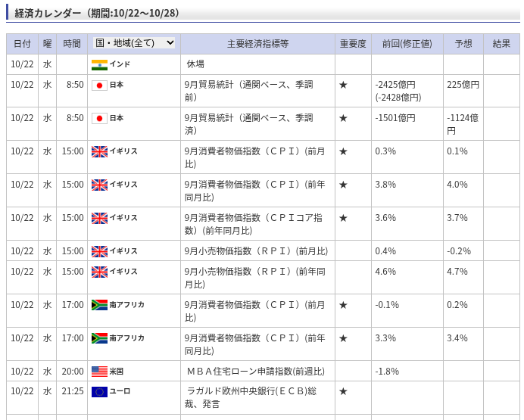Viewport: 524px width, 420px height.
Task: Click the US flag in the MBA row
Action: coord(99,372)
